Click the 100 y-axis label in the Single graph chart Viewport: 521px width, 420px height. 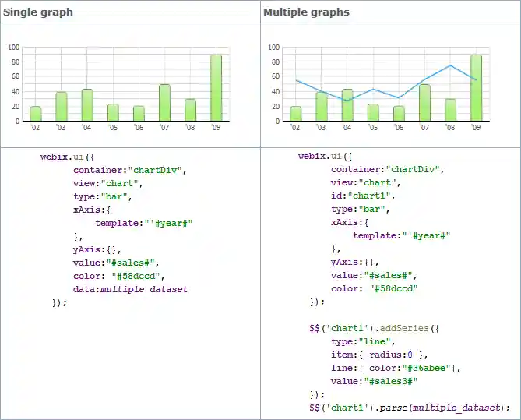pos(14,48)
